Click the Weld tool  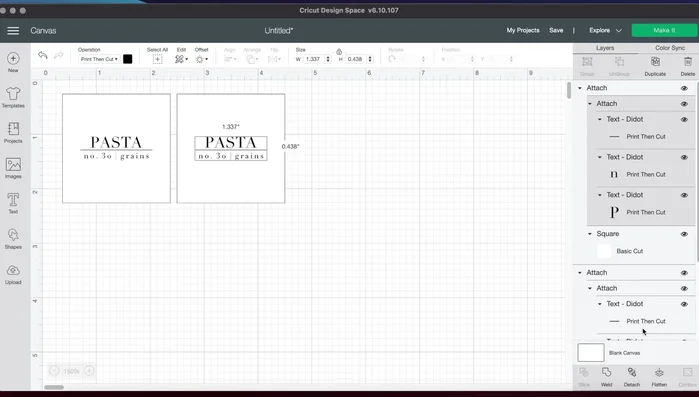[606, 377]
